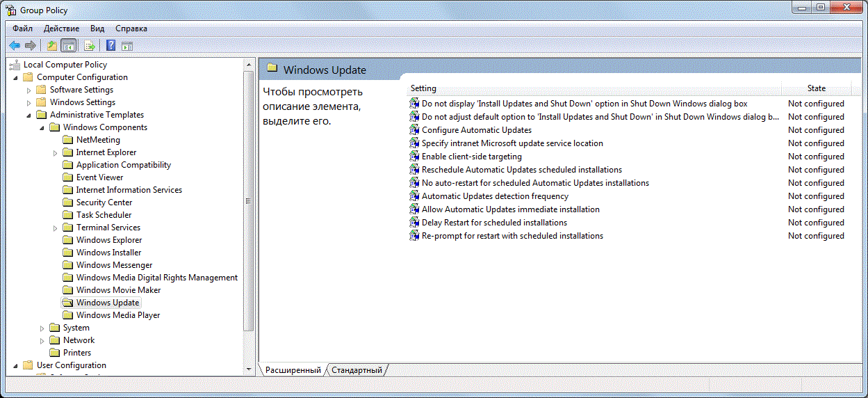Viewport: 868px width, 398px height.
Task: Click the tree pane scroll-up arrow
Action: (249, 65)
